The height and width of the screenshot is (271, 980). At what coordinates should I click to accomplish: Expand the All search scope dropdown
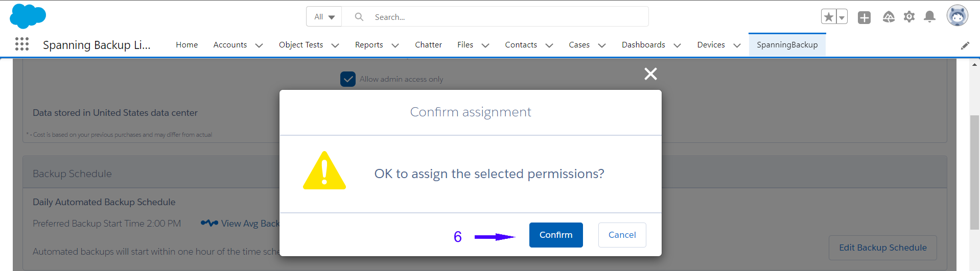(324, 17)
